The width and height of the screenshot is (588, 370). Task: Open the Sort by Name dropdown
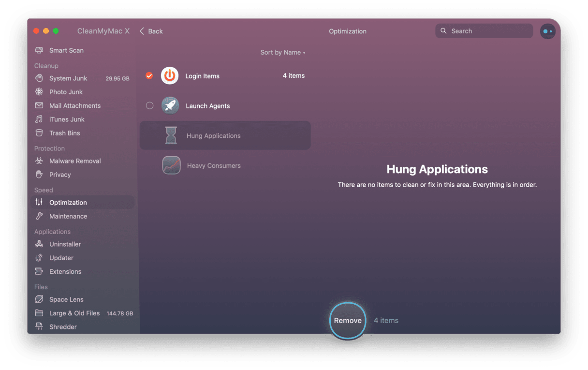click(283, 52)
